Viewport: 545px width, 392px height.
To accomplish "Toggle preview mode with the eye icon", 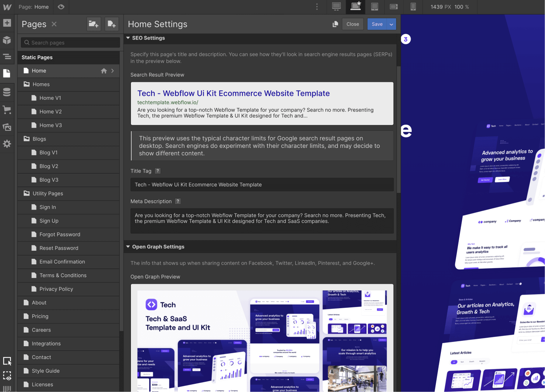I will (61, 7).
